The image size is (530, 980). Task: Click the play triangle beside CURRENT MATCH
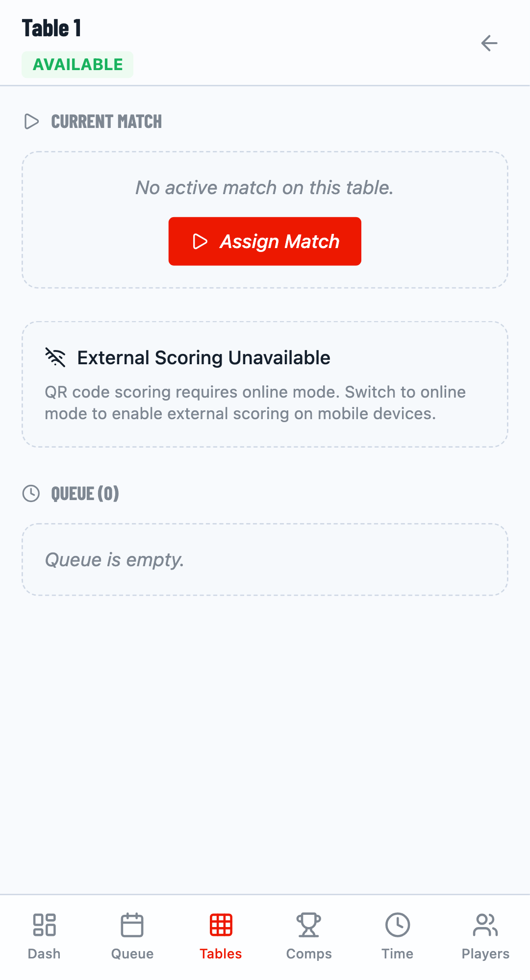32,122
